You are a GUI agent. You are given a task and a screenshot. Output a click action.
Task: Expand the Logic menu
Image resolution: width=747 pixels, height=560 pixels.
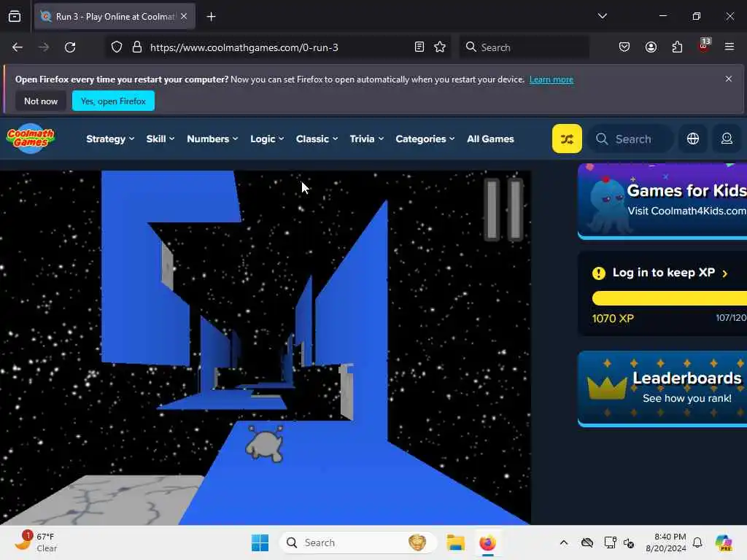tap(267, 139)
